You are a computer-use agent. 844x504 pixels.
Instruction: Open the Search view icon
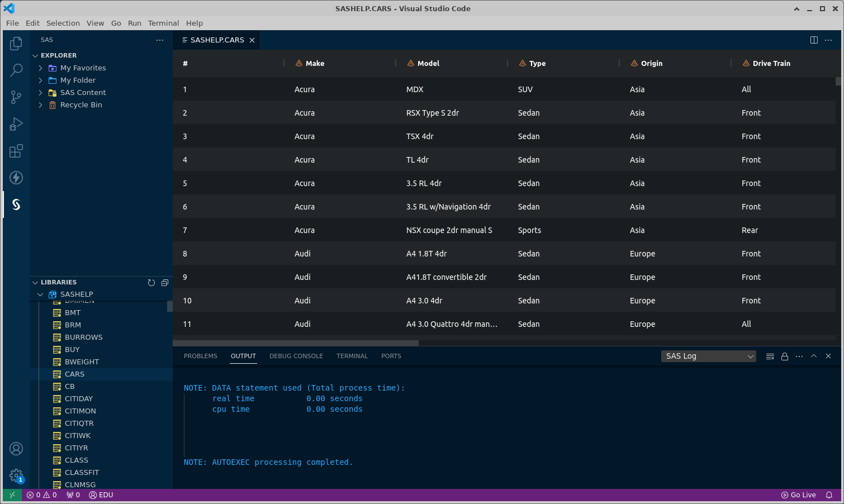coord(16,70)
